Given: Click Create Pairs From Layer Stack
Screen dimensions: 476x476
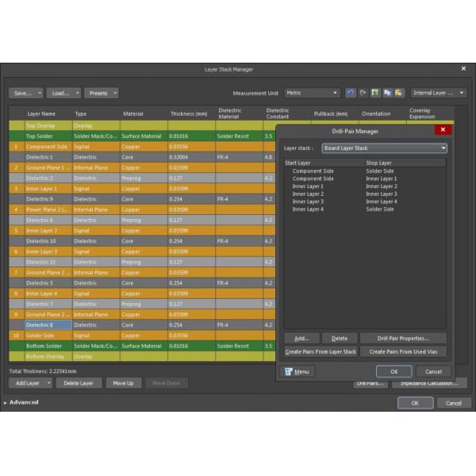Looking at the screenshot, I should [x=321, y=351].
